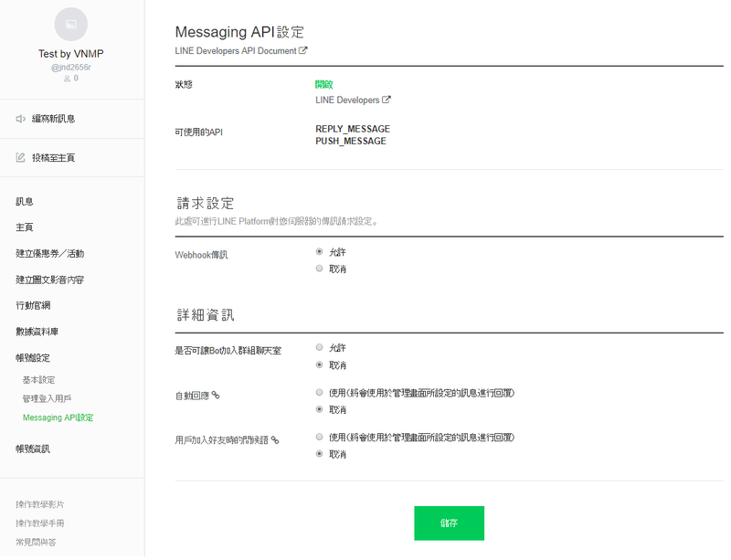The width and height of the screenshot is (731, 560).
Task: Click the 狀態 label
Action: coord(184,84)
